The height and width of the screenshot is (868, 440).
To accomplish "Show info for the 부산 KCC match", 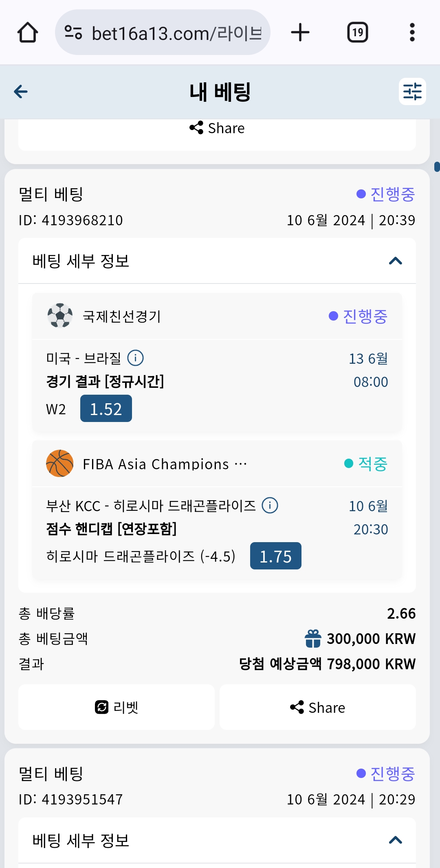I will click(270, 505).
